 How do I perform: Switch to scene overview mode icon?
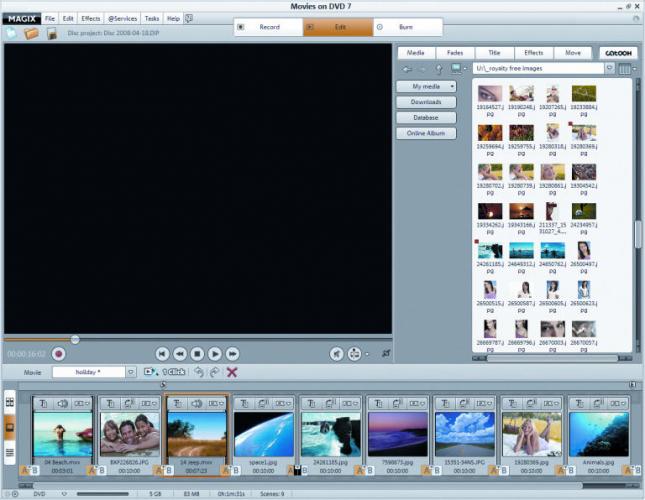[x=9, y=402]
